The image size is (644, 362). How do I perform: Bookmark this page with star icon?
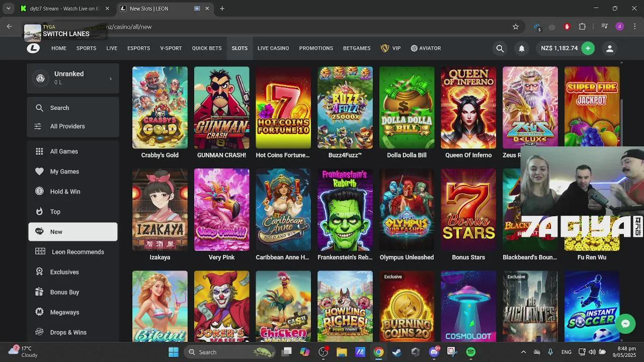pos(516,27)
